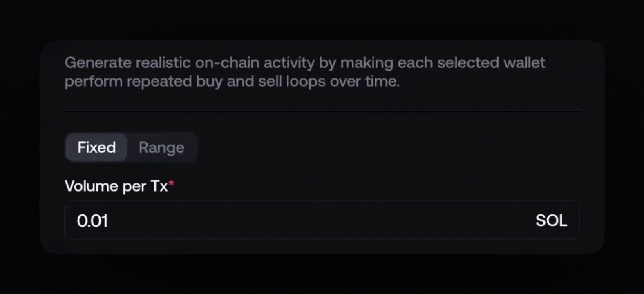
Task: Click the segmented Fixed/Range control background
Action: [192, 147]
